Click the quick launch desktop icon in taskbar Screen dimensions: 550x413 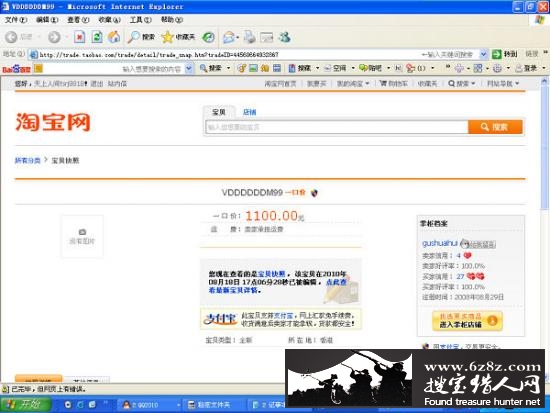(92, 405)
